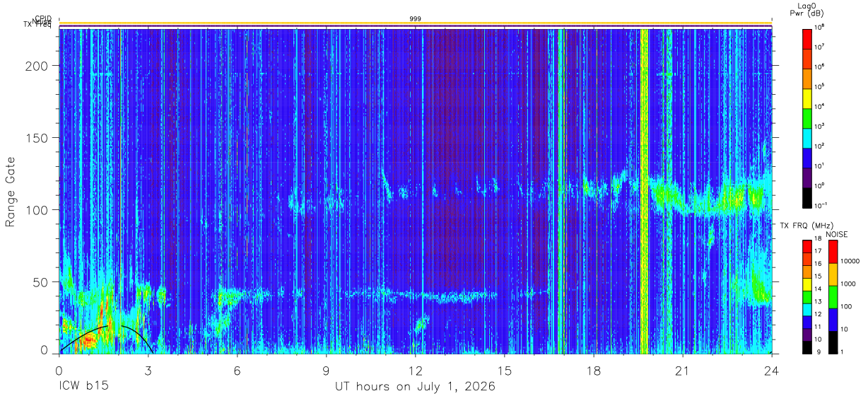Click the 'NOISE' legend title

coord(837,234)
